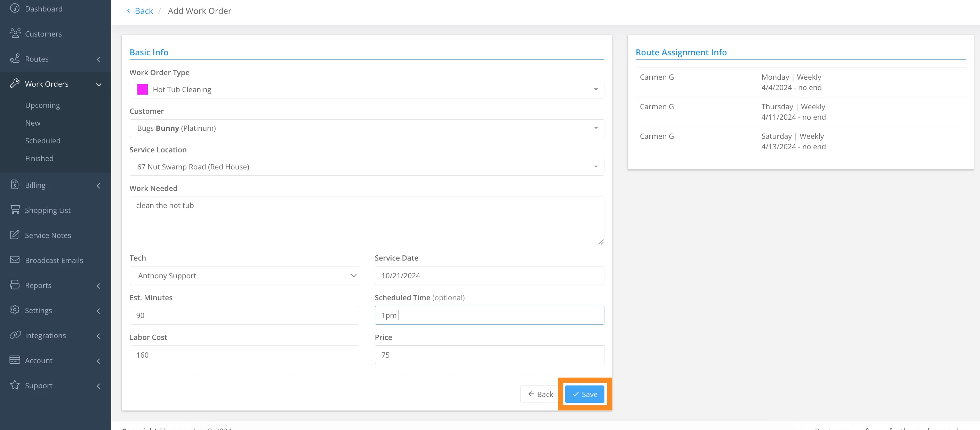Screen dimensions: 980x430
Task: Expand the Settings sidebar submenu chevron
Action: click(98, 311)
